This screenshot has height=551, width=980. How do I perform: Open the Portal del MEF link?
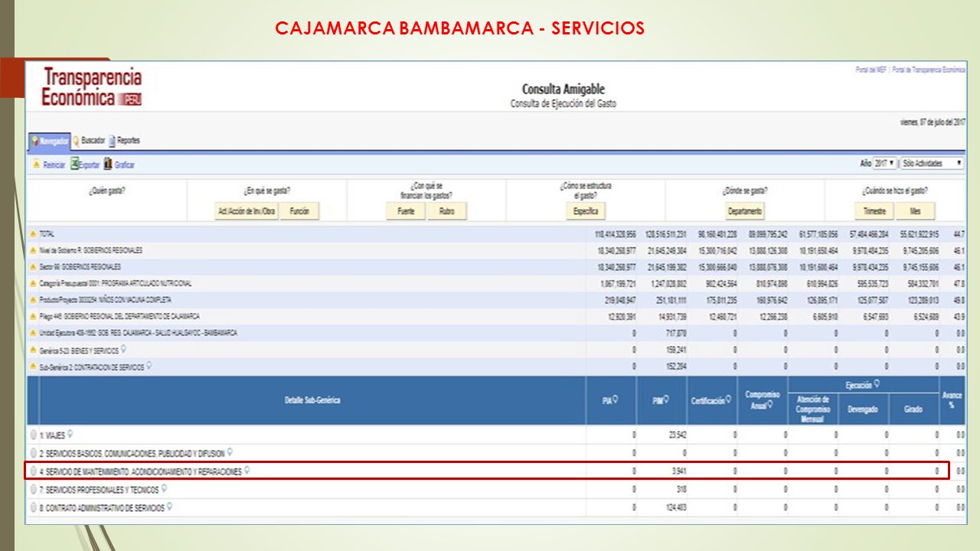(x=872, y=70)
